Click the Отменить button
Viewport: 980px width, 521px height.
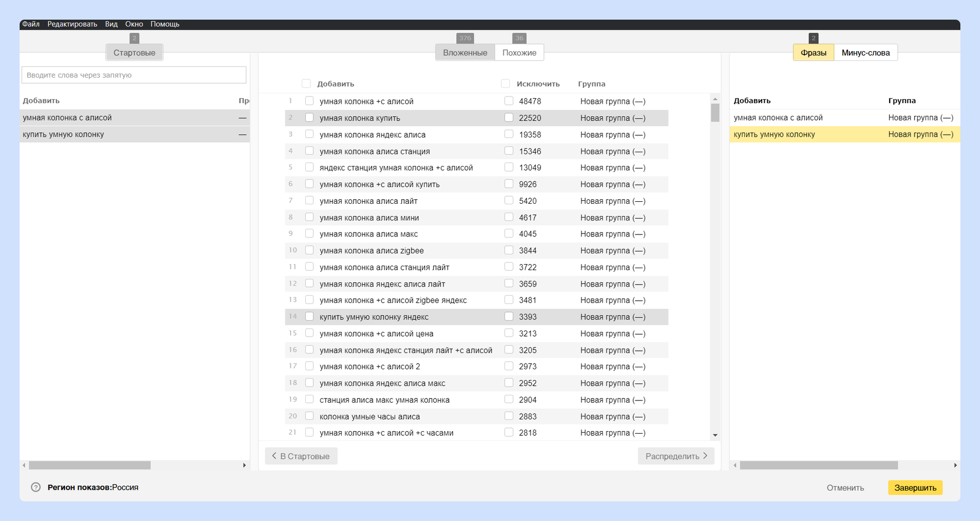pos(845,488)
